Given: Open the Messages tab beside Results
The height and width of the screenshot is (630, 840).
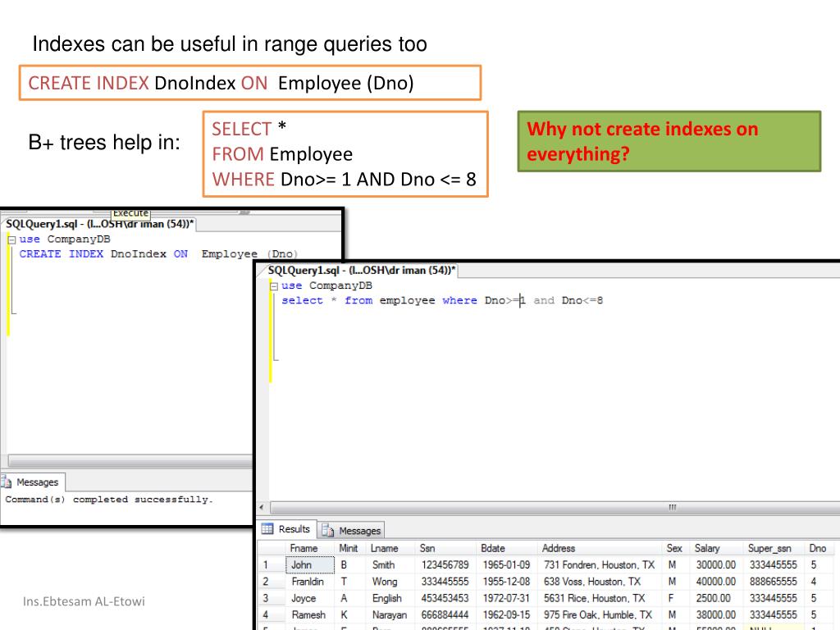Looking at the screenshot, I should coord(352,531).
